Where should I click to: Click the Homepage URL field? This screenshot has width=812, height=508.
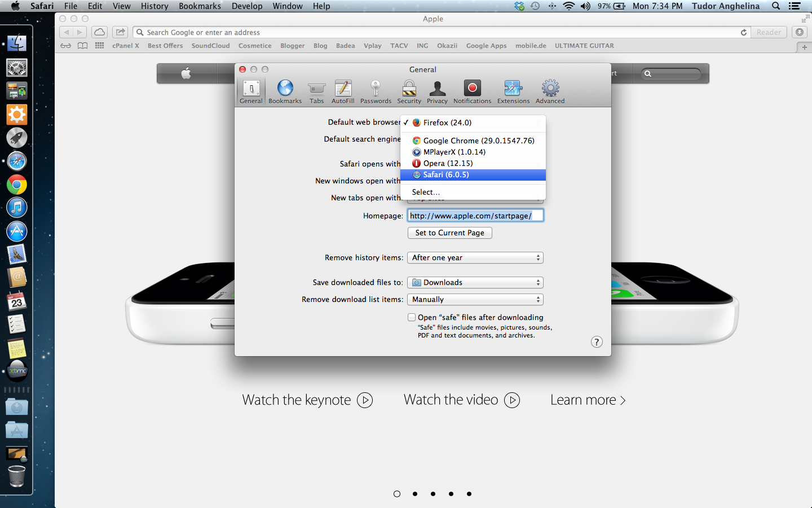pos(475,216)
